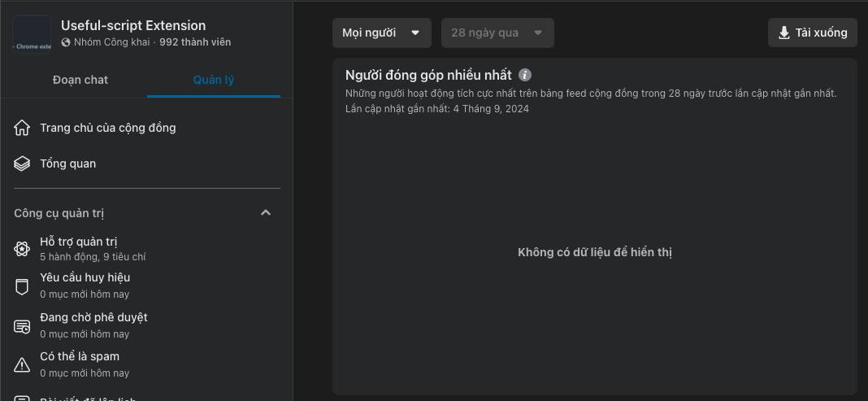Click the Lần cập nhật gần nhất: 4 Tháng 9, 2024 text

(436, 108)
